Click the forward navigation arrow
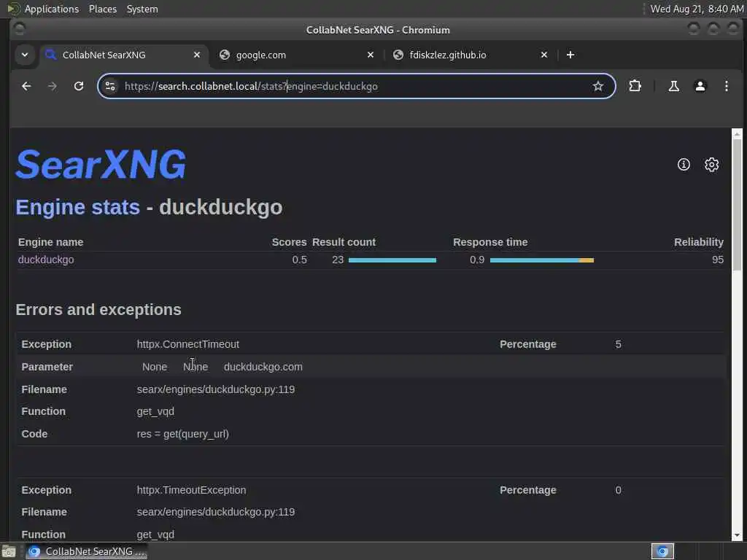Image resolution: width=747 pixels, height=560 pixels. (x=53, y=86)
